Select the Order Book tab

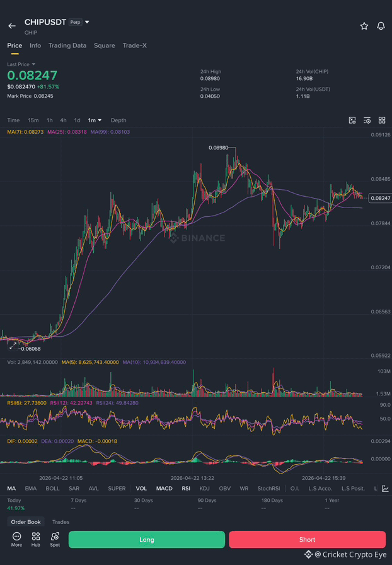[26, 521]
